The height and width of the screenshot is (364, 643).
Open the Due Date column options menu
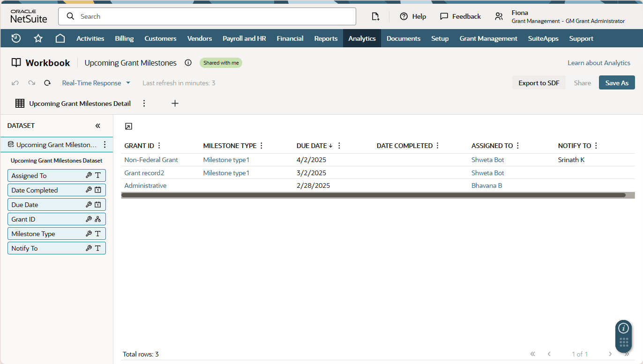(x=338, y=145)
